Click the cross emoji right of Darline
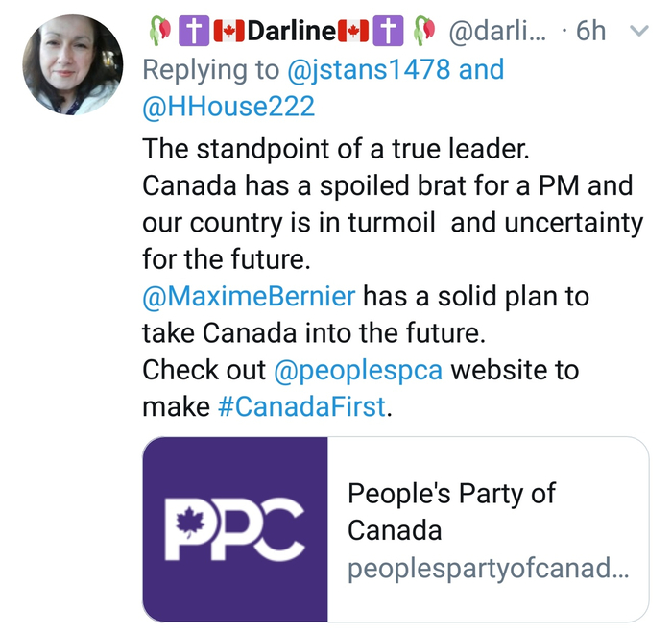 pos(387,31)
